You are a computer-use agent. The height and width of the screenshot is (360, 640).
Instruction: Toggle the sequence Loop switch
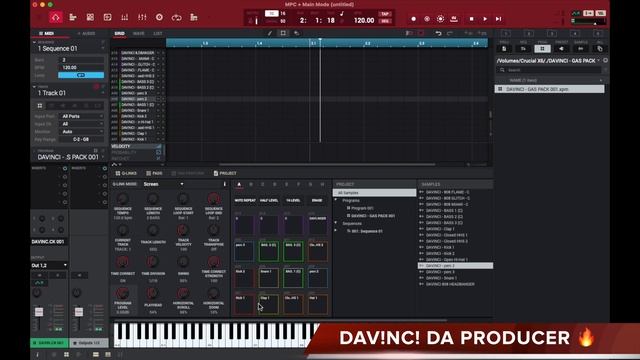pyautogui.click(x=81, y=76)
